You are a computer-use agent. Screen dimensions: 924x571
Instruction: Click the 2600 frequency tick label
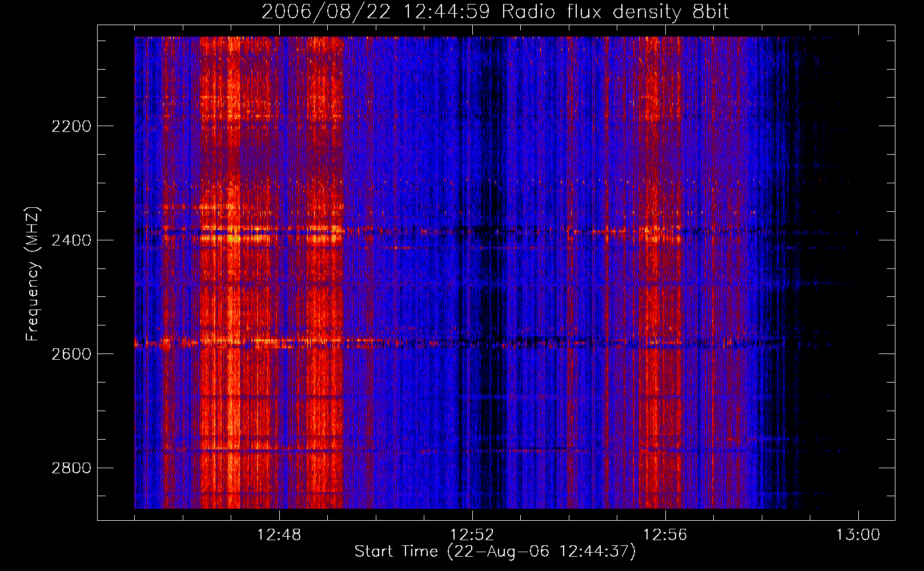click(71, 354)
